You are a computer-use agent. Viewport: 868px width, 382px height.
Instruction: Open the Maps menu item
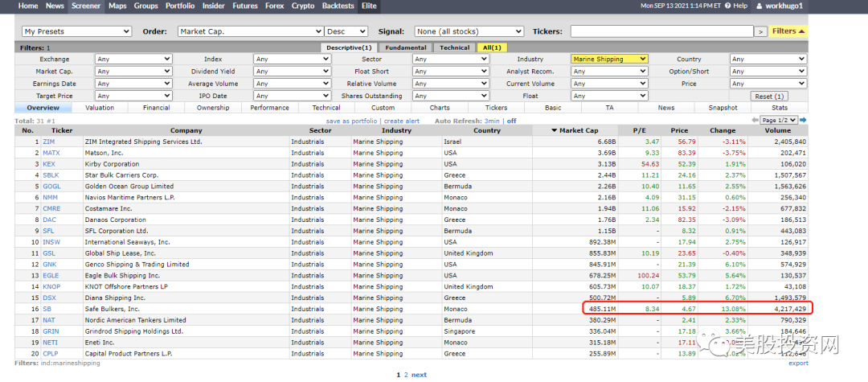pyautogui.click(x=117, y=6)
